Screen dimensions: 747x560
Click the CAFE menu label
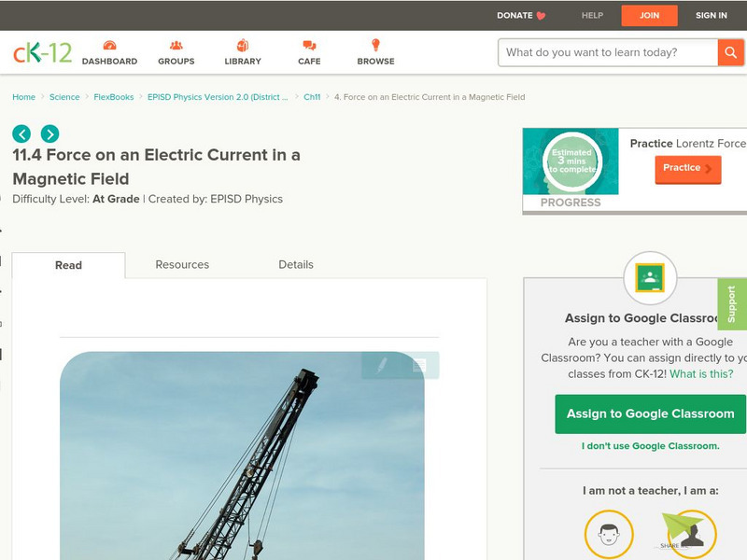309,62
